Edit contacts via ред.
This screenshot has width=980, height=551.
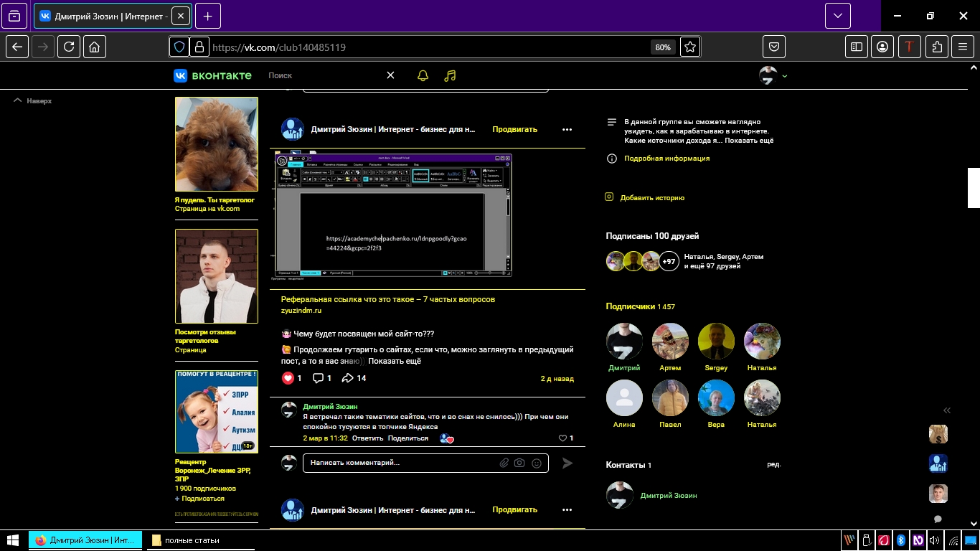tap(774, 465)
